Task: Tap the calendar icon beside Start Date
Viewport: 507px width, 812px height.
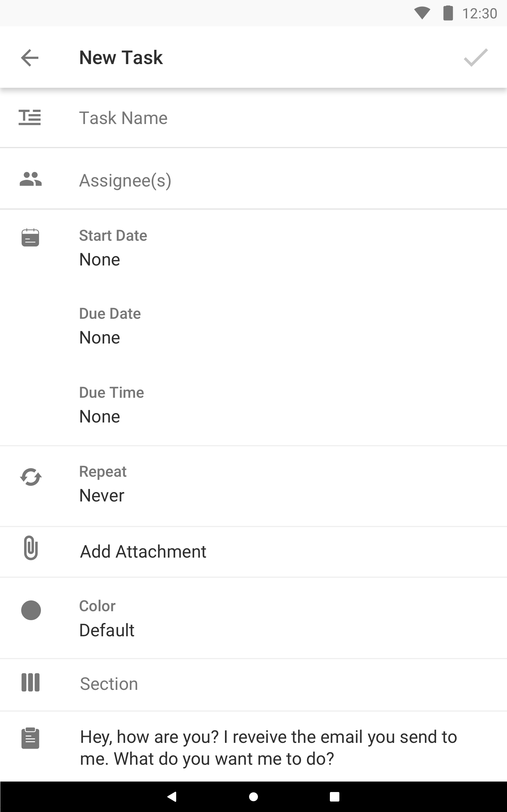Action: click(x=30, y=238)
